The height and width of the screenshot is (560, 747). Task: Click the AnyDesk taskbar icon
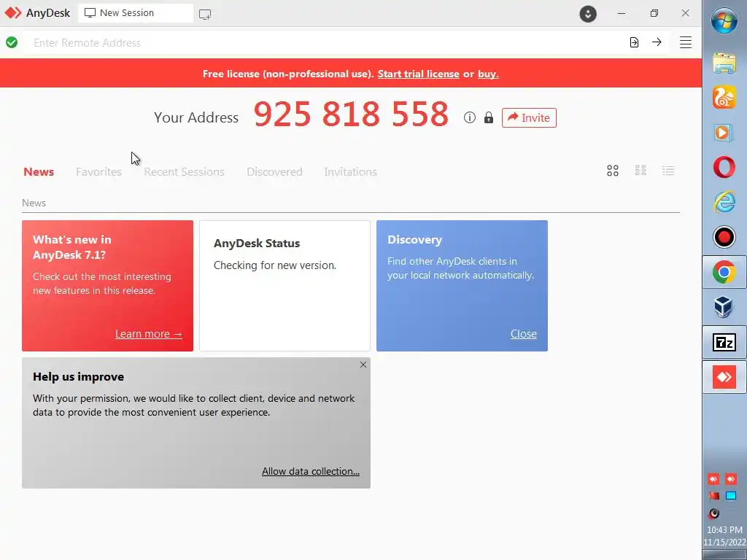(724, 377)
